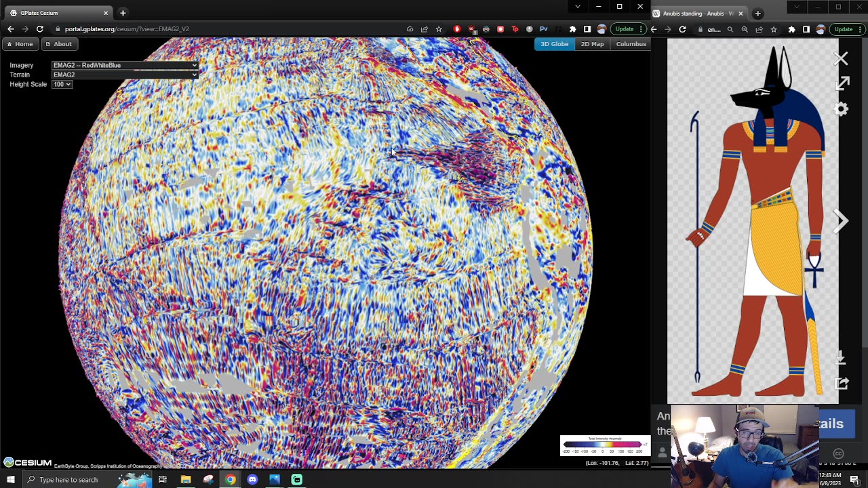The width and height of the screenshot is (868, 488).
Task: Switch to 2D Map view
Action: click(592, 44)
